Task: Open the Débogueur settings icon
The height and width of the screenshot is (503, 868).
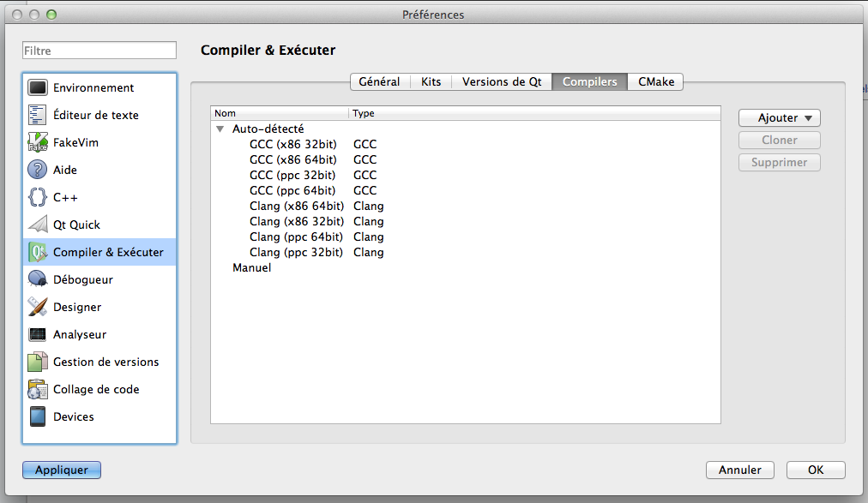Action: pyautogui.click(x=36, y=279)
